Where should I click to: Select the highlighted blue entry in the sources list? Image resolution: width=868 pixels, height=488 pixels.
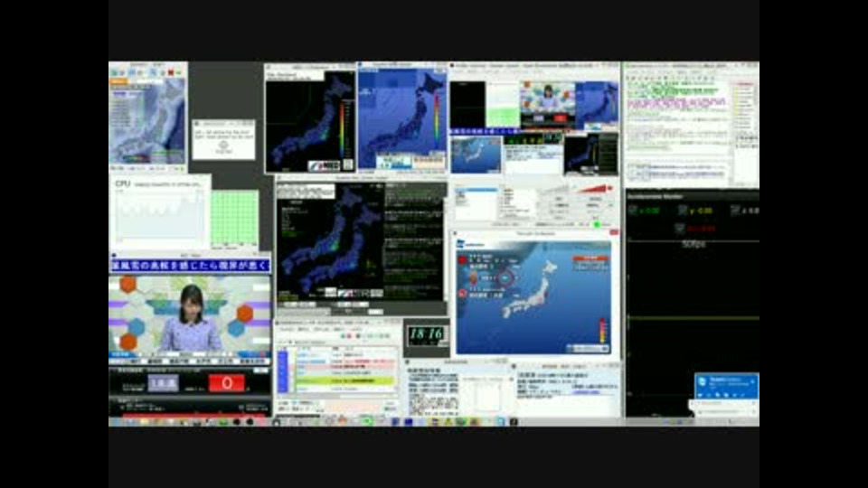(476, 191)
